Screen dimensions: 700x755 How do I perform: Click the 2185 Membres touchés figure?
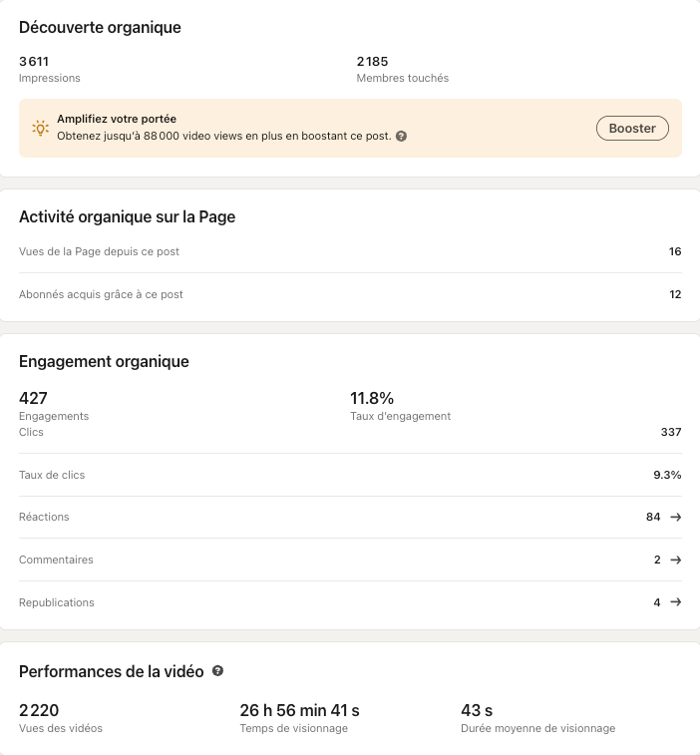point(372,62)
